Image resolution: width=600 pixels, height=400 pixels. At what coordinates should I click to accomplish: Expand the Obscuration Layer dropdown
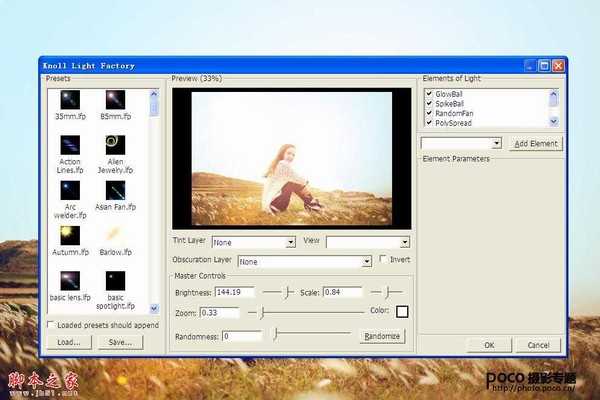coord(367,261)
